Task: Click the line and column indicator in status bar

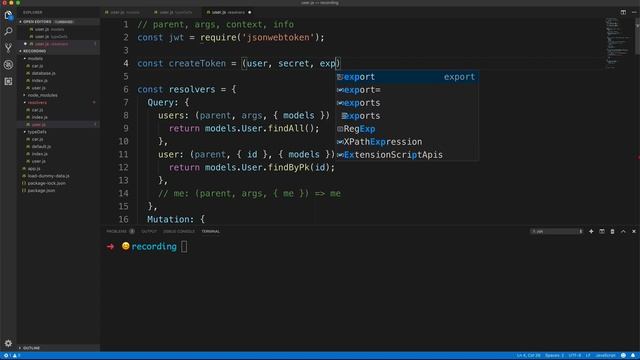Action: (x=528, y=356)
